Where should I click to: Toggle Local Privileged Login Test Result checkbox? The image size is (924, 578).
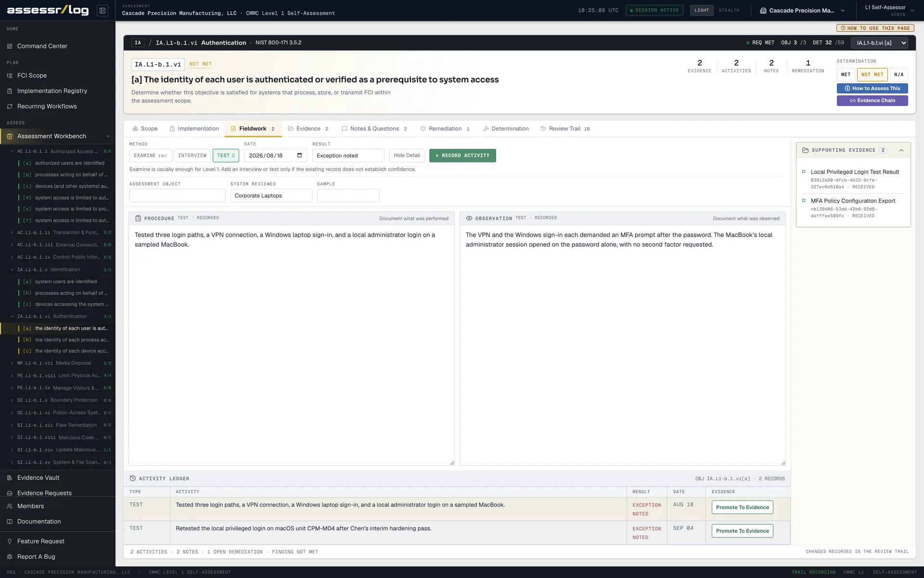(x=804, y=171)
